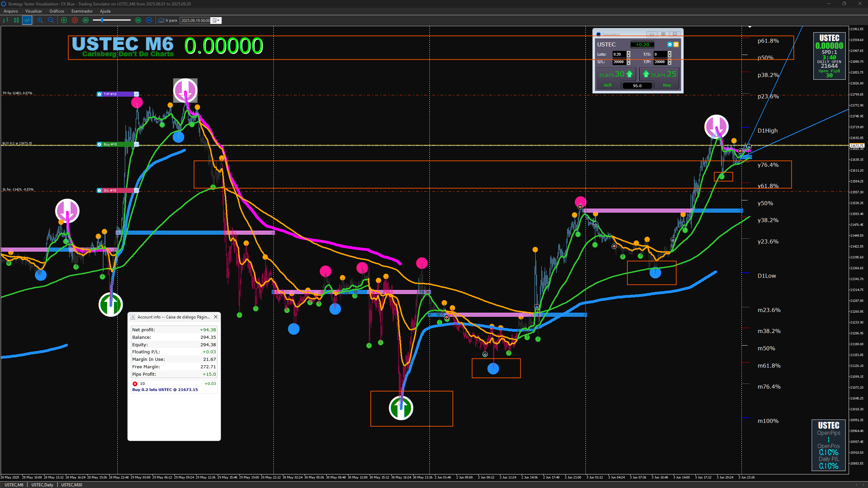Viewport: 868px width, 488px height.
Task: Click the gear on S/L #10 marker
Action: 99,191
